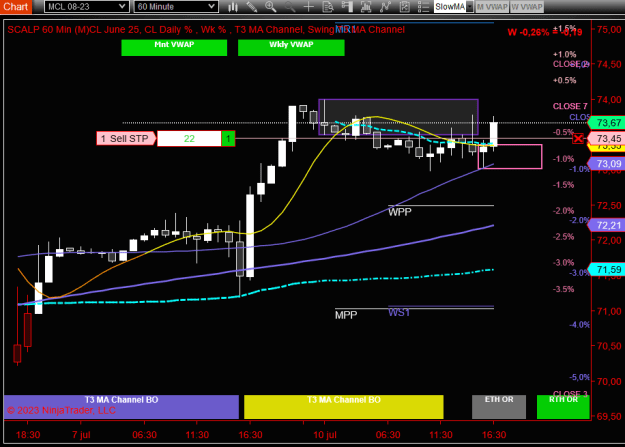Open the strategies icon in toolbar
The width and height of the screenshot is (625, 447).
pyautogui.click(x=404, y=7)
